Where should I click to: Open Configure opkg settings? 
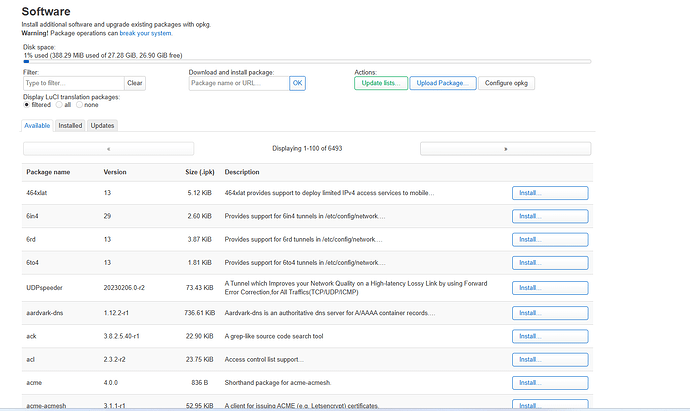pyautogui.click(x=511, y=83)
